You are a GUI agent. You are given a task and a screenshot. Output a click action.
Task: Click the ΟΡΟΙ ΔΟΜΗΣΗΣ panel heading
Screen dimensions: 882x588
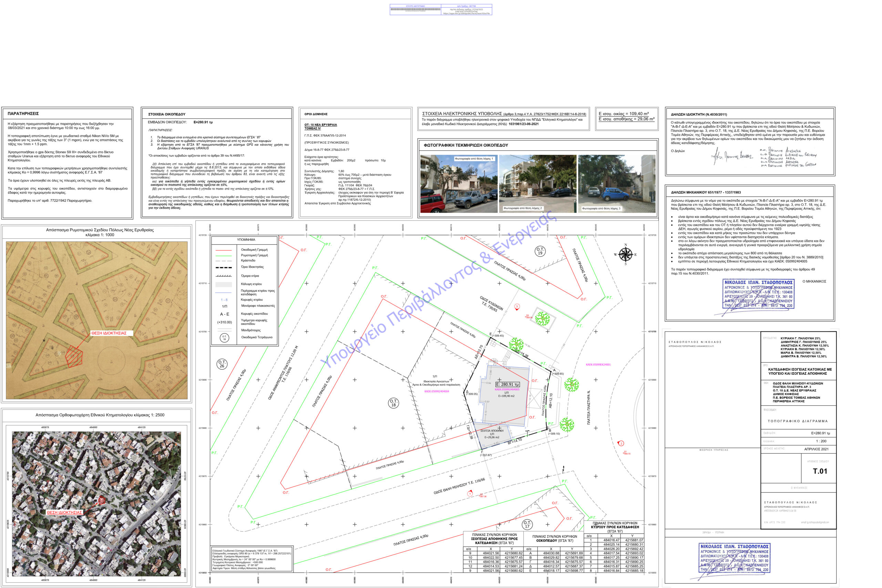316,114
